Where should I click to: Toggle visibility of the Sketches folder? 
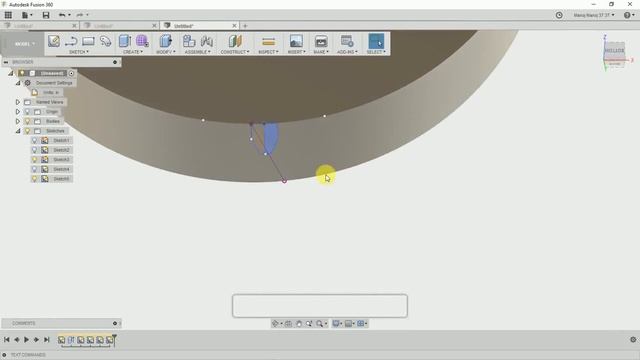pyautogui.click(x=27, y=131)
